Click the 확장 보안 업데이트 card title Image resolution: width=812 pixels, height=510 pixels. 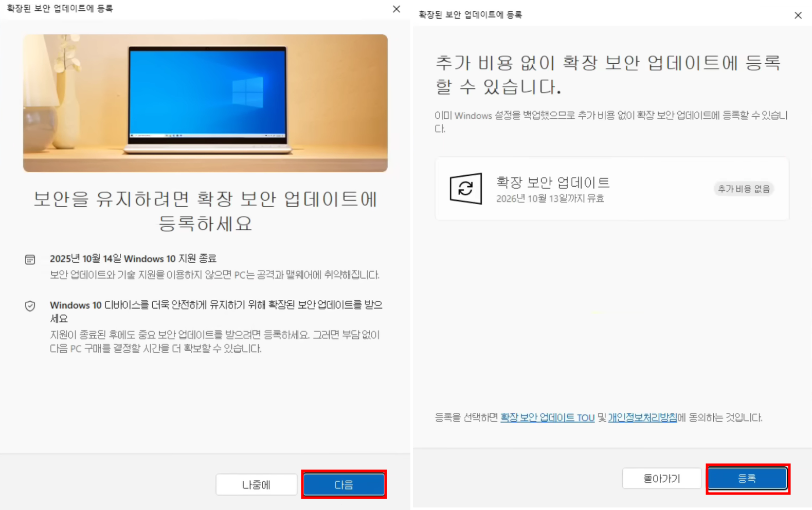[x=553, y=182]
